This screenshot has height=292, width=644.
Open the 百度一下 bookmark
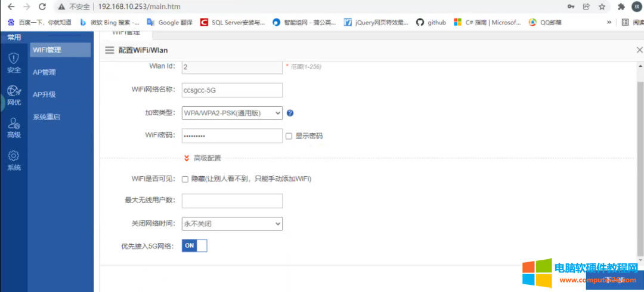39,22
